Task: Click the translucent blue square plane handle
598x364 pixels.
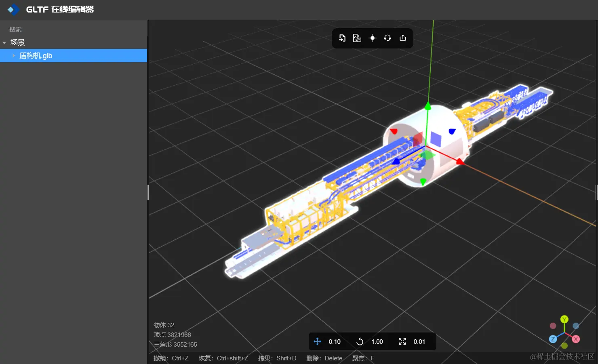Action: click(x=436, y=139)
